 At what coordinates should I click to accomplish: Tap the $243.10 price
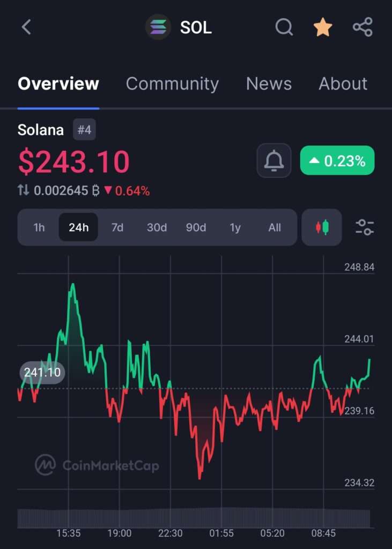(x=74, y=161)
